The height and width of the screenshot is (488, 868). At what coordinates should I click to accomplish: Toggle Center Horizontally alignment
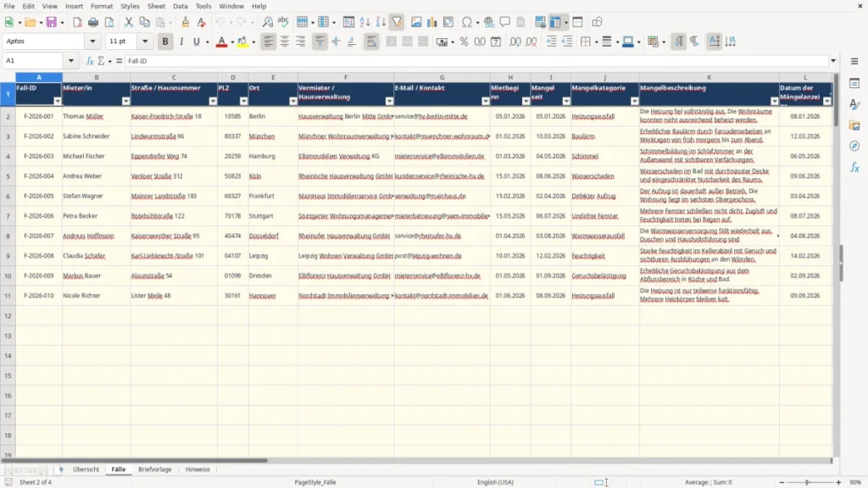(285, 42)
